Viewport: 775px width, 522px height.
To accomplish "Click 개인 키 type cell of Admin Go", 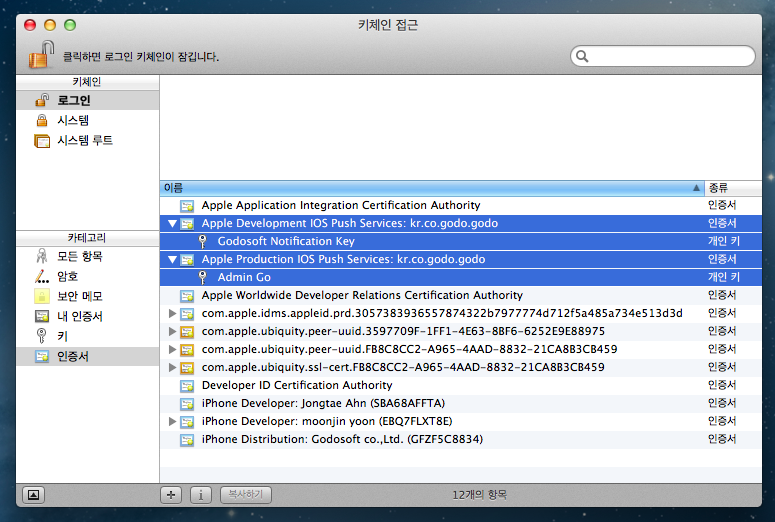I will pos(724,277).
